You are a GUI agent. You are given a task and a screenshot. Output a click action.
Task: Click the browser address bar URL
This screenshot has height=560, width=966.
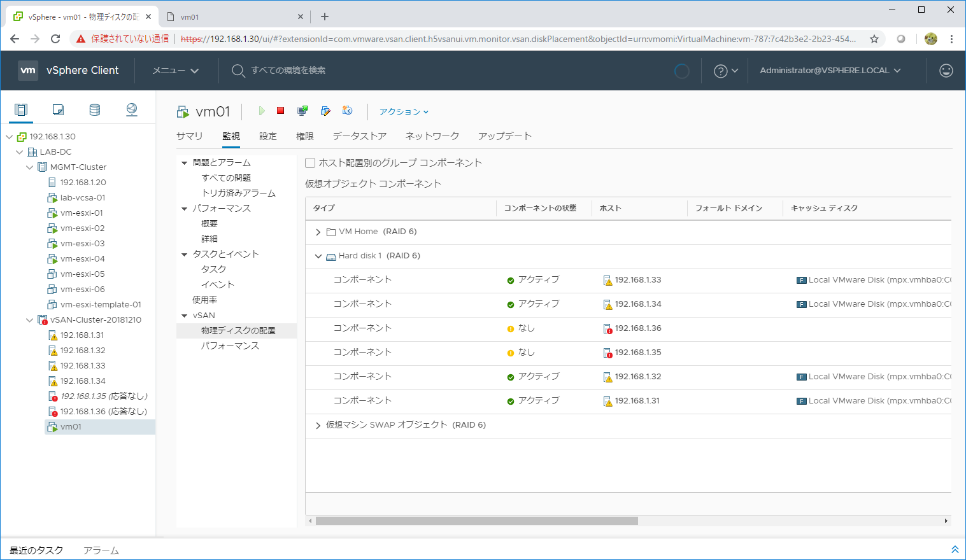[x=518, y=39]
